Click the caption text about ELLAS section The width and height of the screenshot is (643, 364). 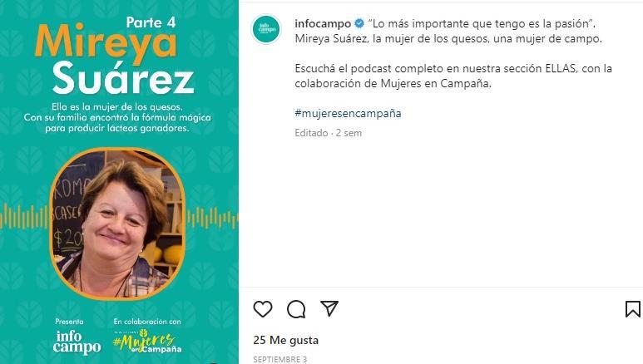453,76
